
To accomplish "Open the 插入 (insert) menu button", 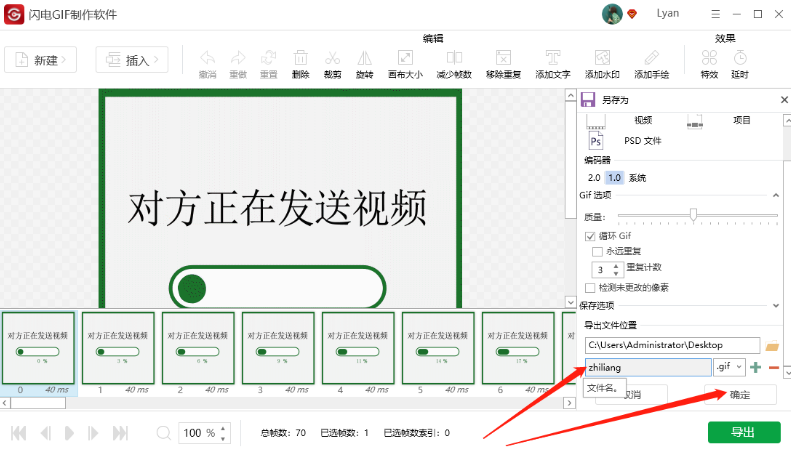I will (x=132, y=60).
